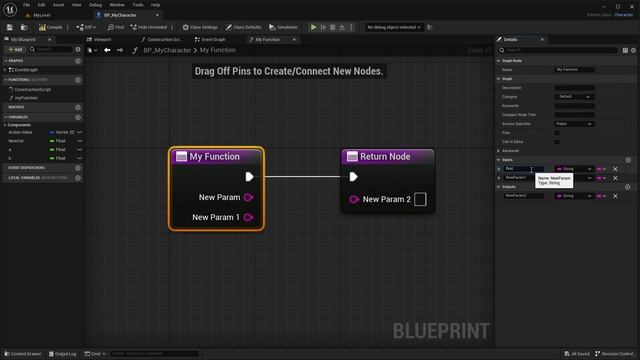Toggle the Pure checkbox in Details
The height and width of the screenshot is (360, 640).
[557, 133]
